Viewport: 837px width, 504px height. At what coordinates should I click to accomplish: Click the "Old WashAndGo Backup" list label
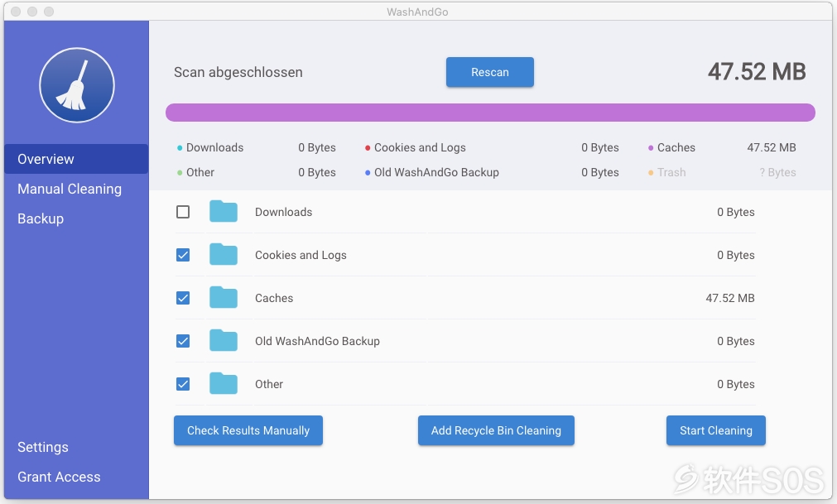tap(317, 341)
